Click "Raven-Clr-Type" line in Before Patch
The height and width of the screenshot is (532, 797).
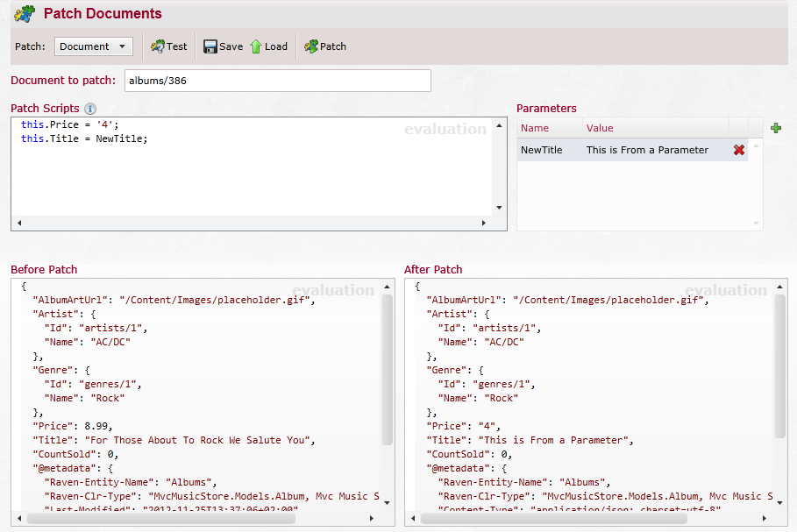click(211, 496)
